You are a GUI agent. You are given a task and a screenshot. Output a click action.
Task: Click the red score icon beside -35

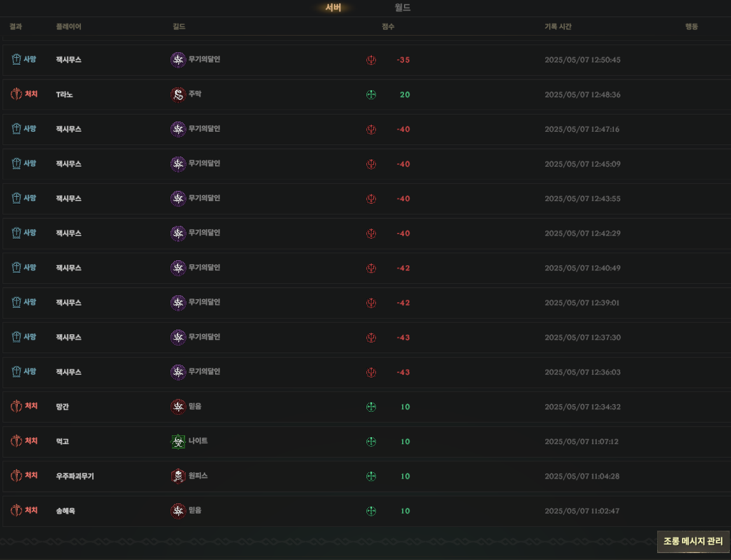(x=371, y=60)
